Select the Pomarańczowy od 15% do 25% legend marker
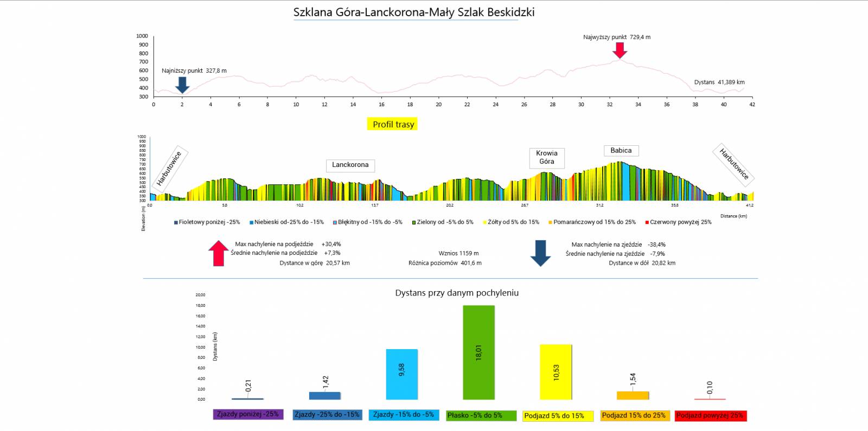868x431 pixels. (550, 222)
